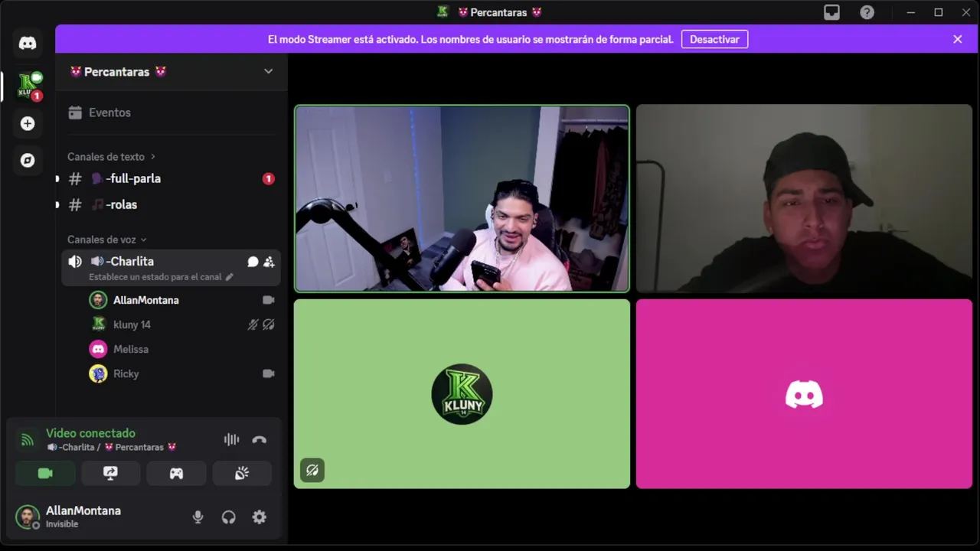This screenshot has height=551, width=980.
Task: Toggle the camera button off
Action: [45, 474]
